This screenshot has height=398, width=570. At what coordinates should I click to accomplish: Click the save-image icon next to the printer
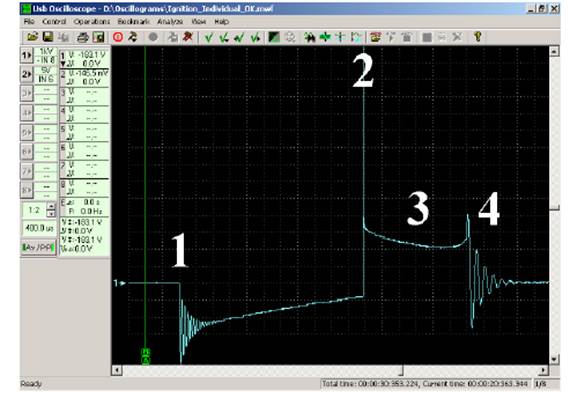click(x=99, y=37)
